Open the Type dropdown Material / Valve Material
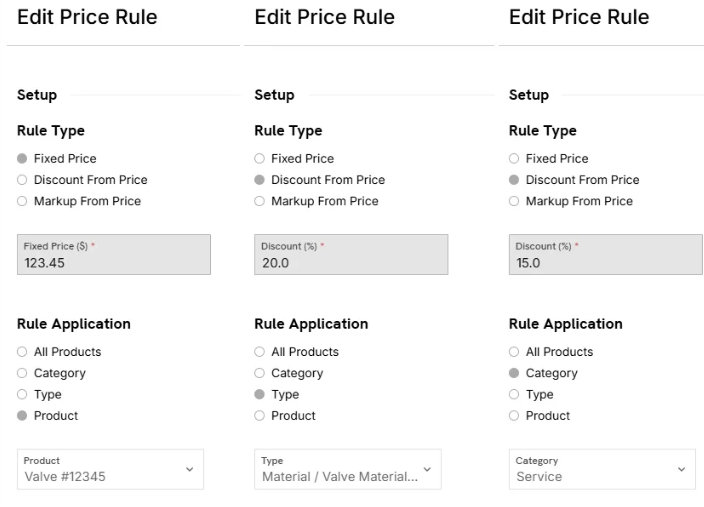The image size is (704, 507). (348, 469)
